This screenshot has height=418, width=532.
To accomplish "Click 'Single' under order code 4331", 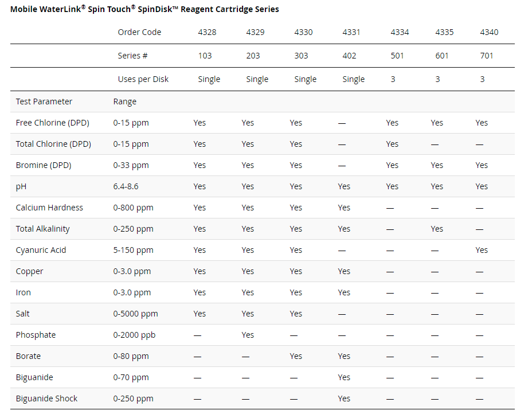I will point(354,79).
